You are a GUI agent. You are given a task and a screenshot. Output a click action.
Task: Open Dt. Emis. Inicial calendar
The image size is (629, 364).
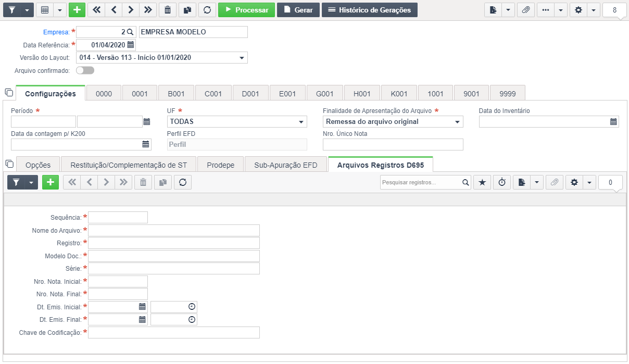(142, 307)
